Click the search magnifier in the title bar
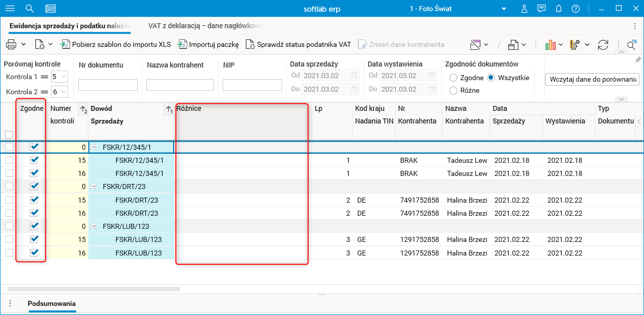Image resolution: width=644 pixels, height=315 pixels. coord(30,9)
